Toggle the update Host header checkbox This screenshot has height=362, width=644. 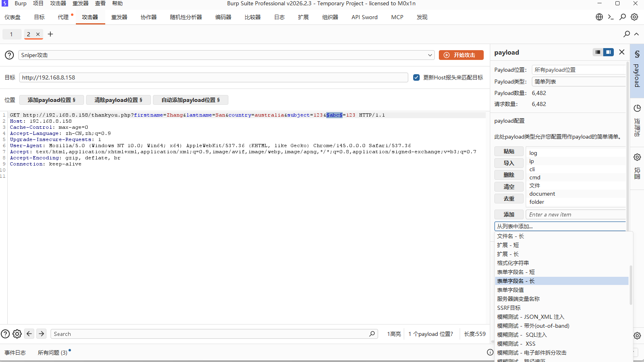tap(416, 77)
